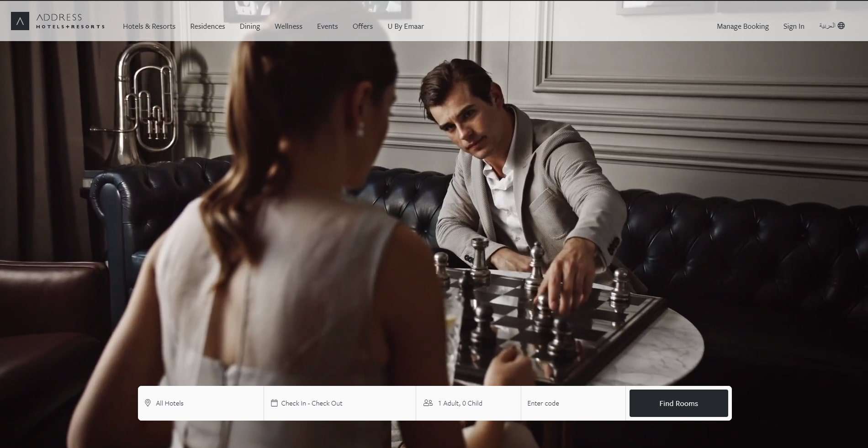
Task: Expand the 1 Adult, 0 Child guest selector
Action: [468, 403]
